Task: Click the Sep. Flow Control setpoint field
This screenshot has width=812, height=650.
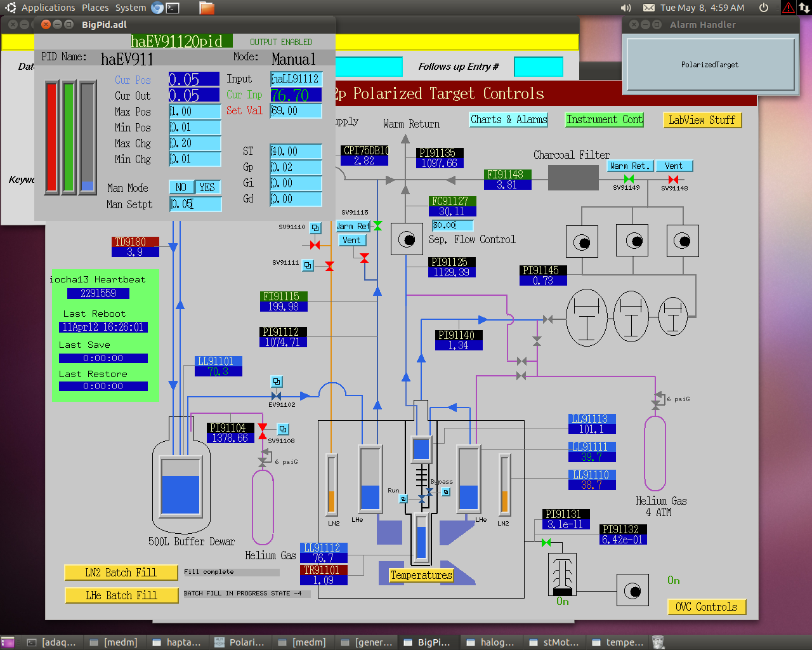Action: (x=452, y=225)
